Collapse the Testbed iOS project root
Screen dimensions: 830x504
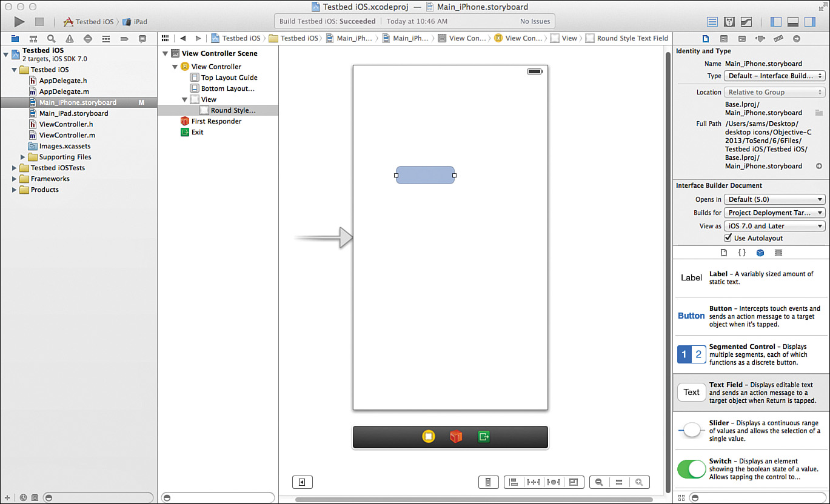(6, 55)
